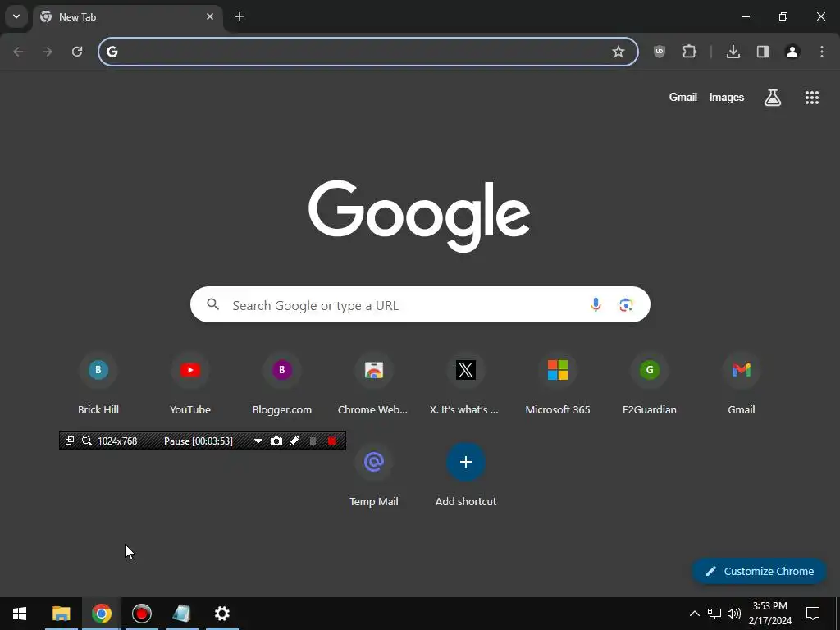840x630 pixels.
Task: Open Settings gear in taskbar
Action: point(221,614)
